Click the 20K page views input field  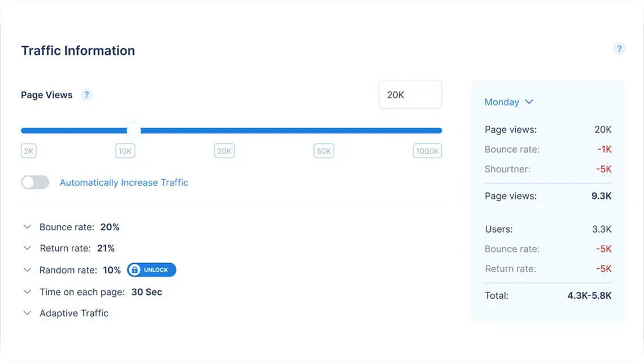click(410, 94)
